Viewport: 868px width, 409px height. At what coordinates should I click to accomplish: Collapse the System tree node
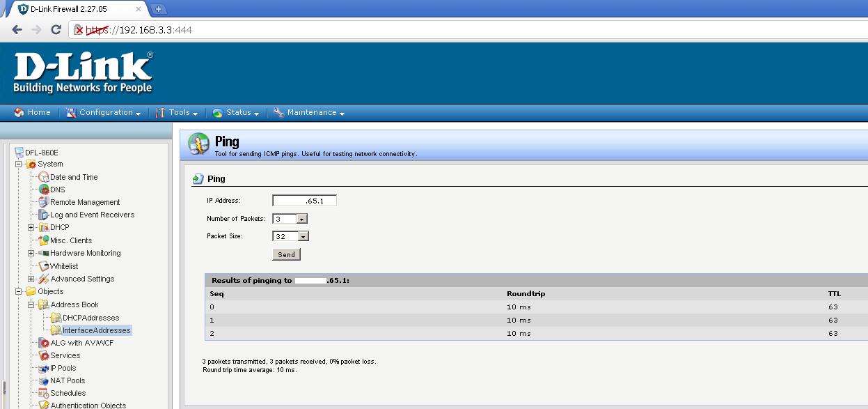(19, 164)
